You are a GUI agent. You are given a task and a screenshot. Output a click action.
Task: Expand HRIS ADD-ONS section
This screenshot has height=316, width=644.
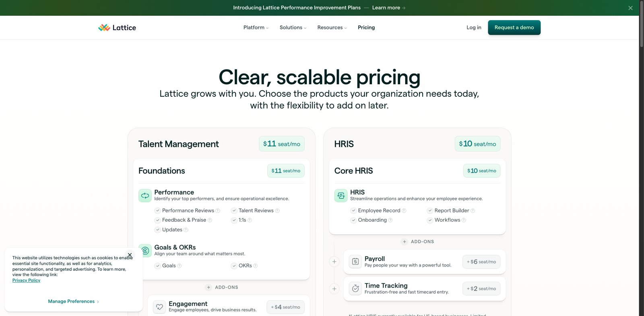pos(417,242)
